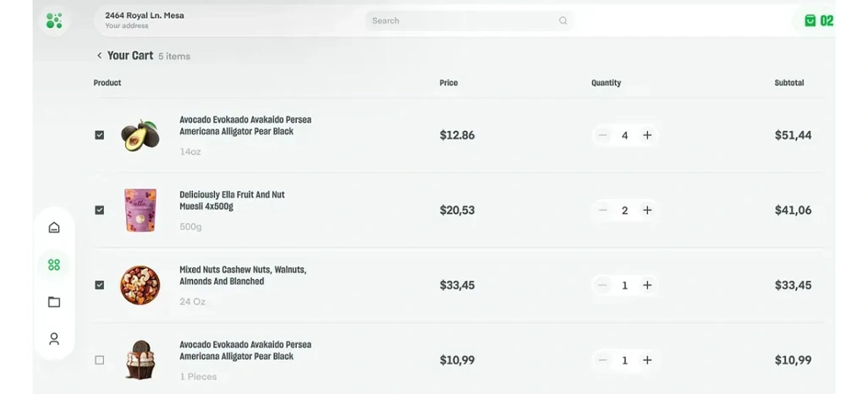Increase quantity of $10,99 item
Image resolution: width=868 pixels, height=394 pixels.
[x=647, y=360]
